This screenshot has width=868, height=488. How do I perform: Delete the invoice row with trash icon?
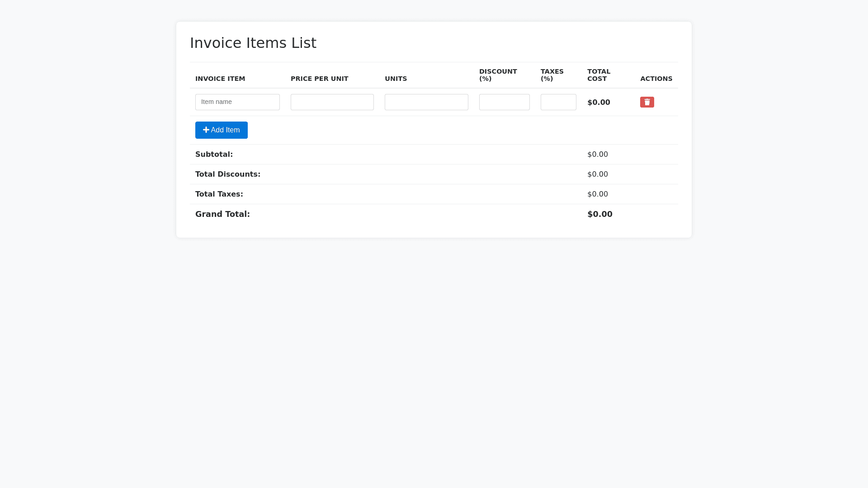[647, 102]
